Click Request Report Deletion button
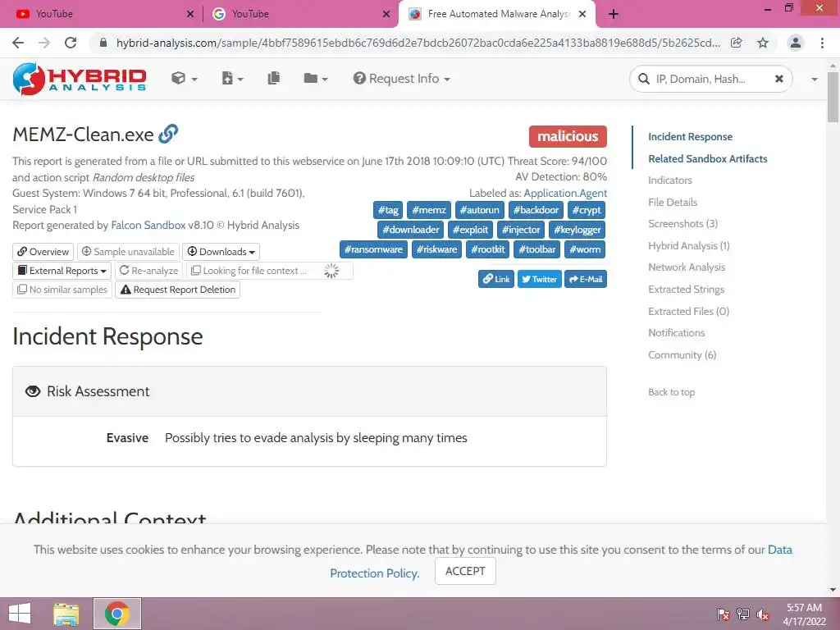 click(177, 290)
